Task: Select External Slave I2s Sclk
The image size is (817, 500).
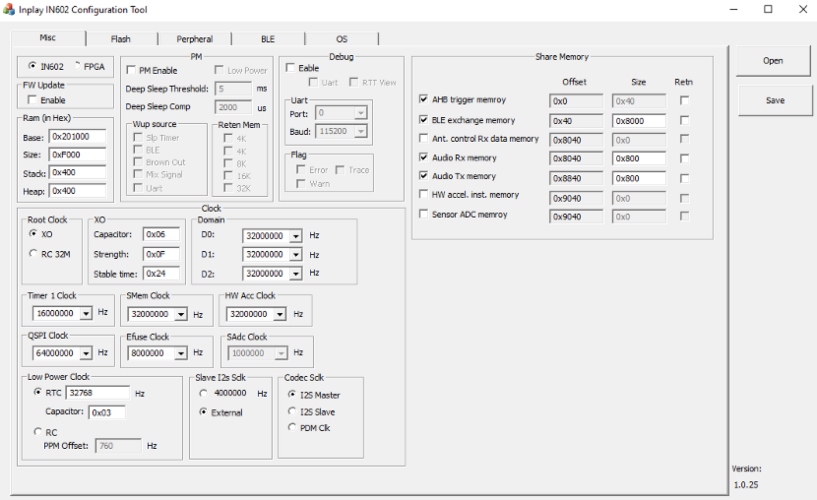Action: [x=203, y=412]
